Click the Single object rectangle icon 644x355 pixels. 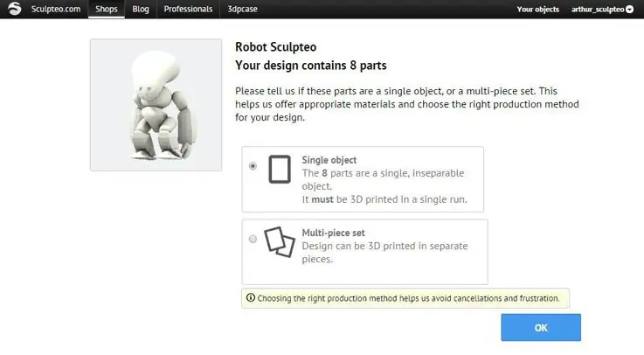click(x=280, y=169)
